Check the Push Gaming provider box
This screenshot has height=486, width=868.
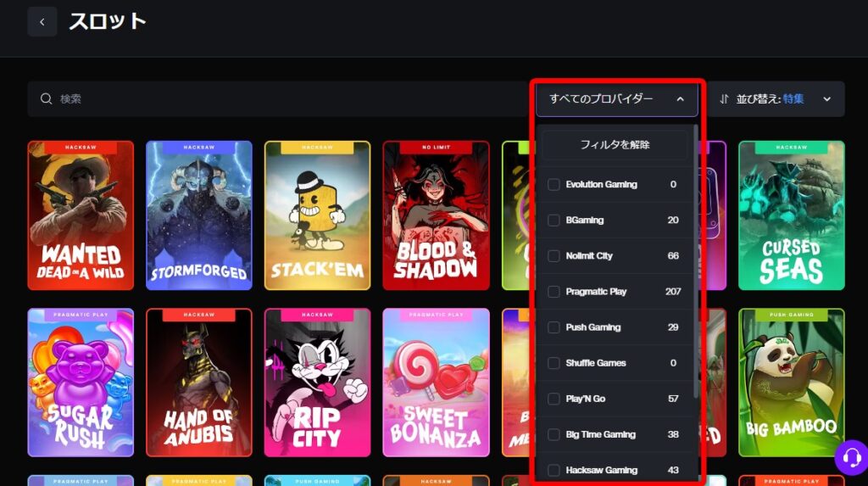coord(554,327)
